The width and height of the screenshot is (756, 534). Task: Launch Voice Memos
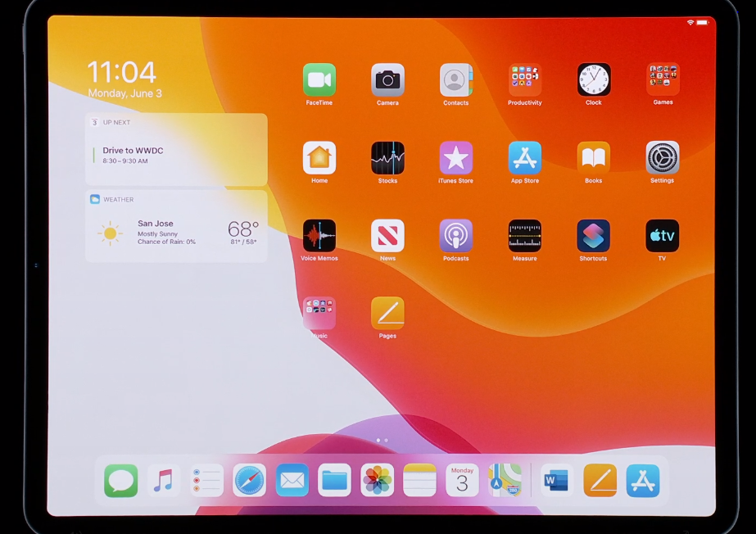tap(319, 236)
